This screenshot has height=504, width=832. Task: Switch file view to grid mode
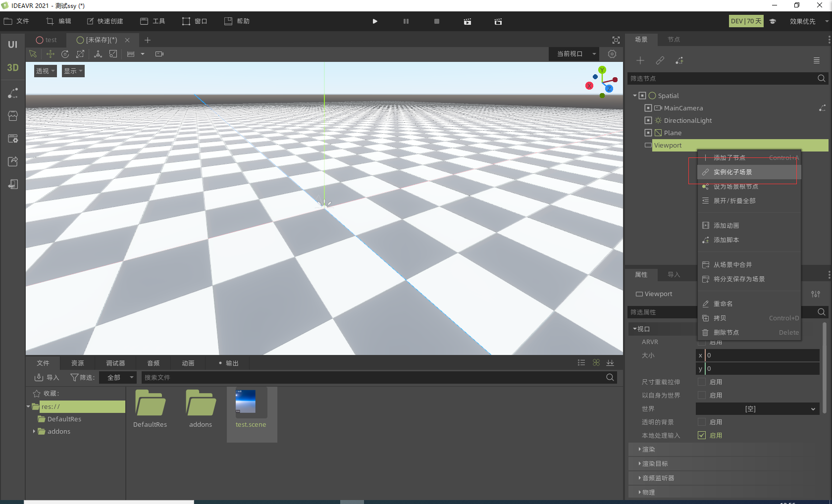pos(596,363)
